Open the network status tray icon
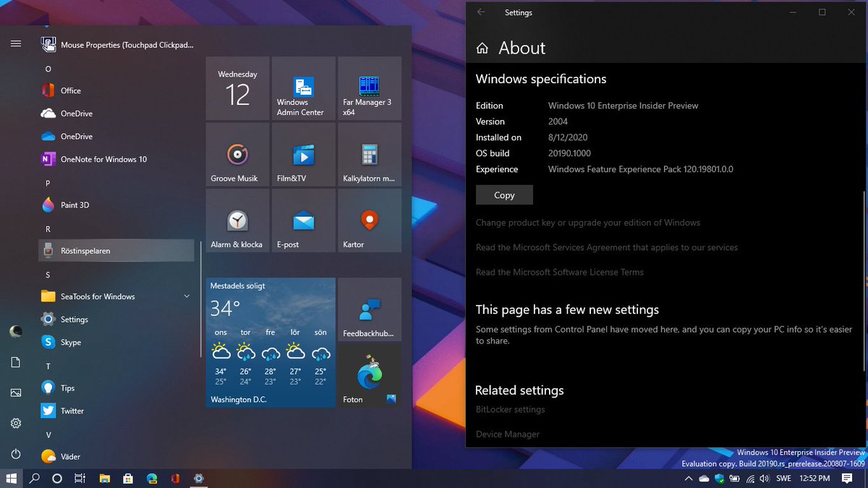 [x=750, y=479]
